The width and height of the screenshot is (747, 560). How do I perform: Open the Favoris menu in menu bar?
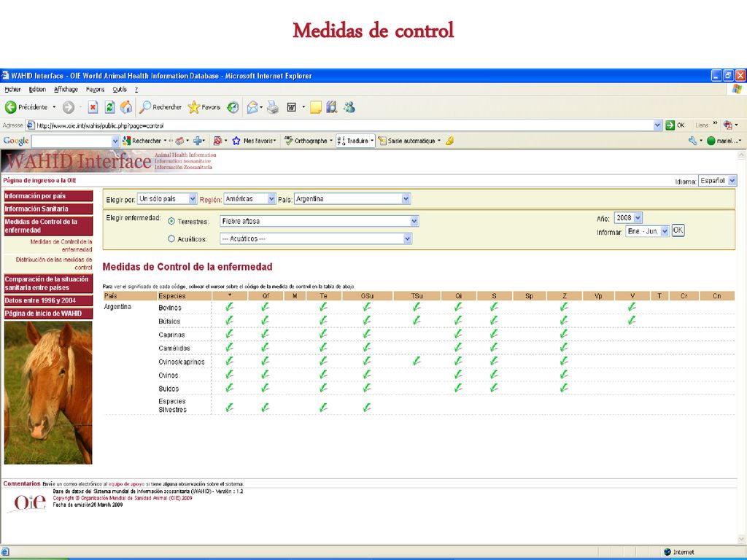tap(96, 90)
